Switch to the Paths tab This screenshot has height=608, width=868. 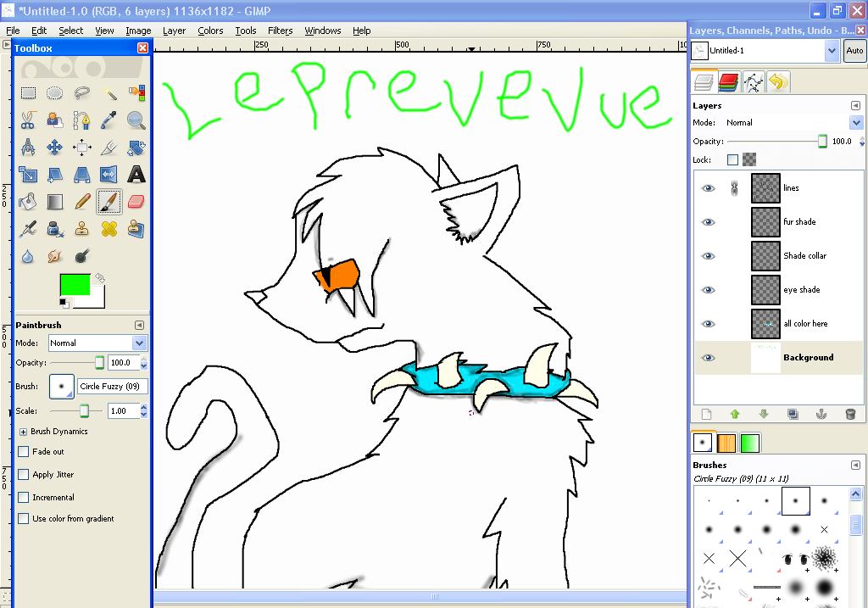754,82
